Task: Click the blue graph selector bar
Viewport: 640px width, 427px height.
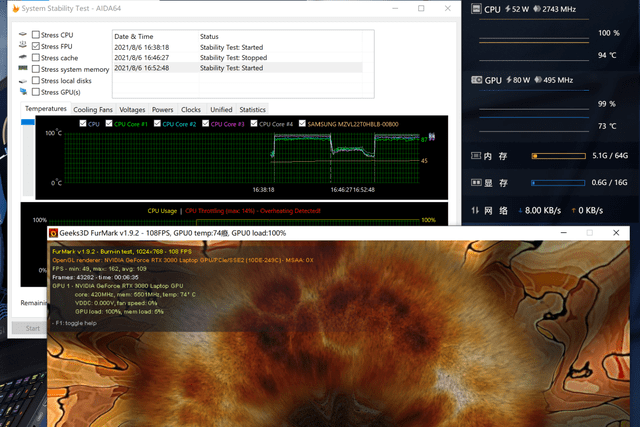Action: (x=28, y=122)
